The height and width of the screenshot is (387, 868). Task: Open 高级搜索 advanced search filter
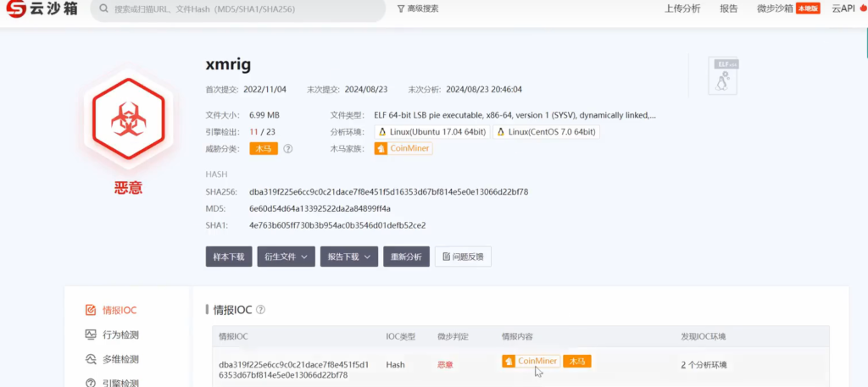click(418, 8)
